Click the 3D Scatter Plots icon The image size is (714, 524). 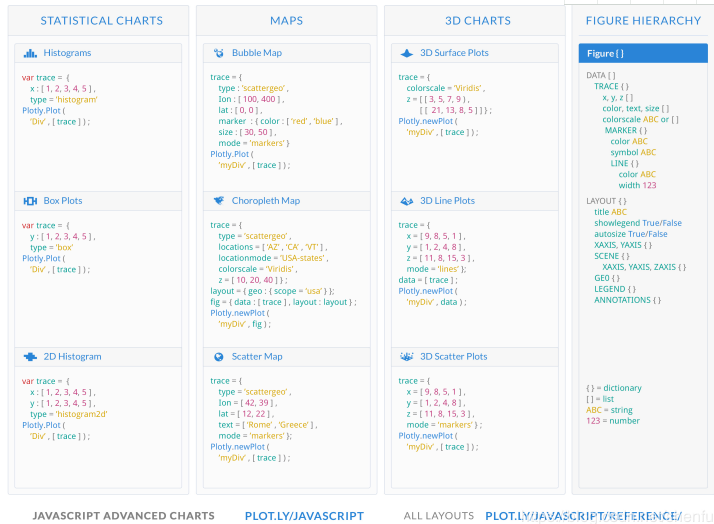(407, 357)
